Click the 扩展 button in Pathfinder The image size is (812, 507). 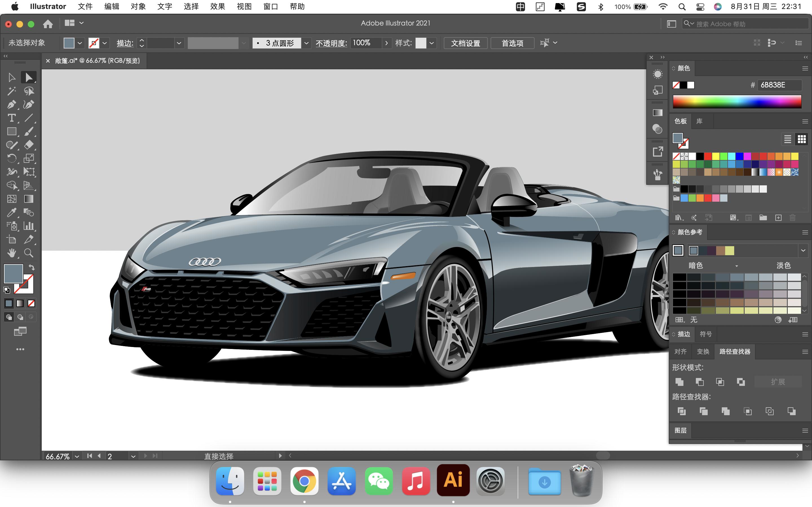[778, 382]
